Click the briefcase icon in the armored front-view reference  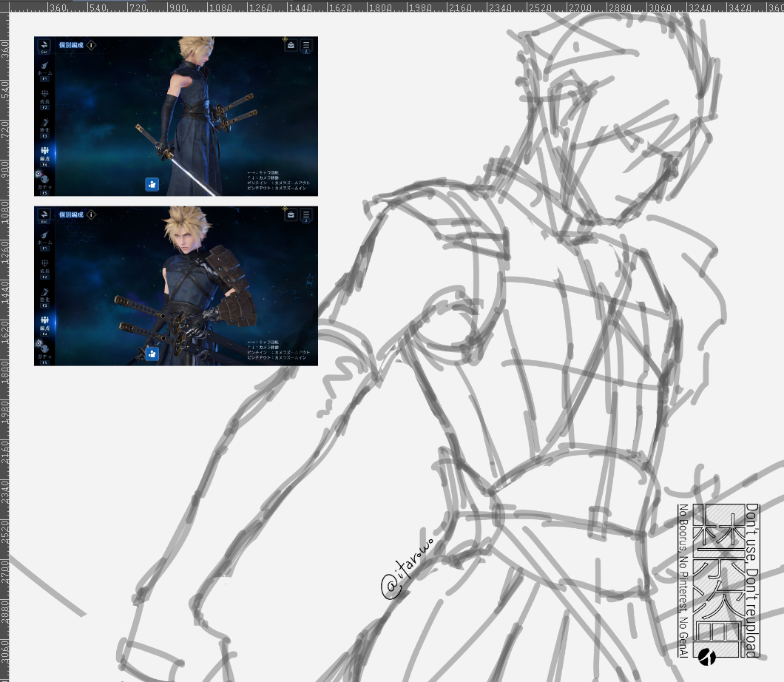tap(291, 215)
